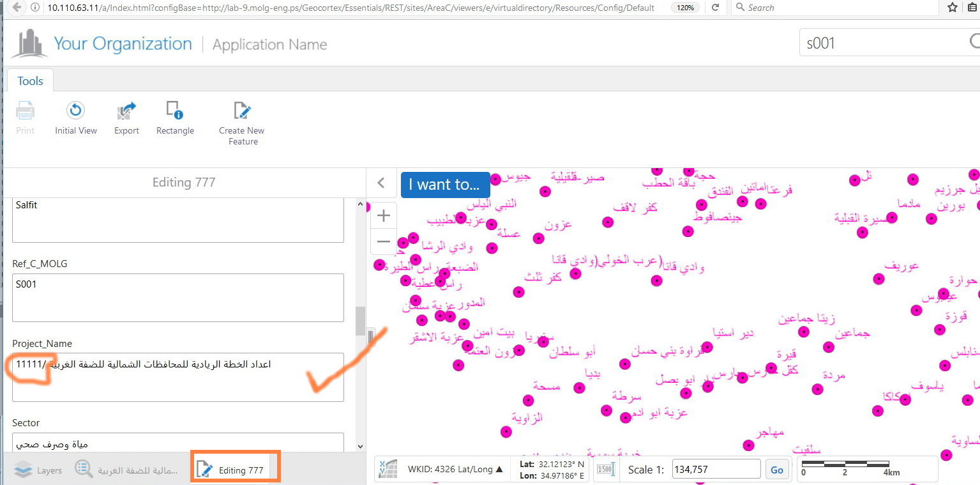Click the Application Name title text
The height and width of the screenshot is (485, 980).
[269, 45]
